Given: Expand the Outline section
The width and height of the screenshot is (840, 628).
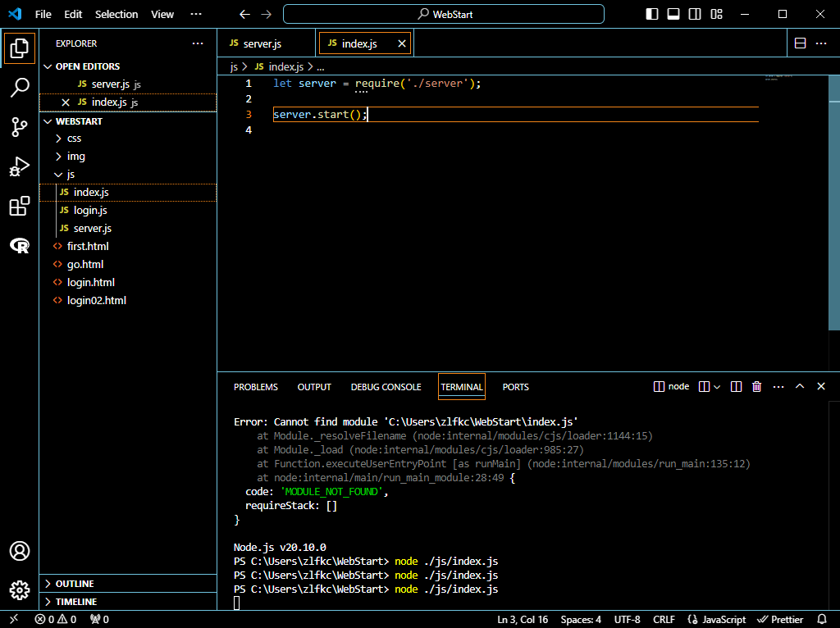Looking at the screenshot, I should point(128,584).
